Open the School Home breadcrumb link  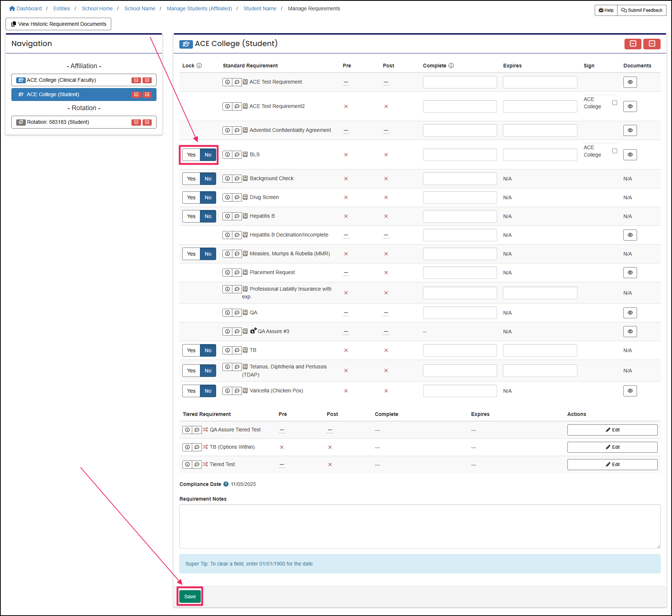97,8
